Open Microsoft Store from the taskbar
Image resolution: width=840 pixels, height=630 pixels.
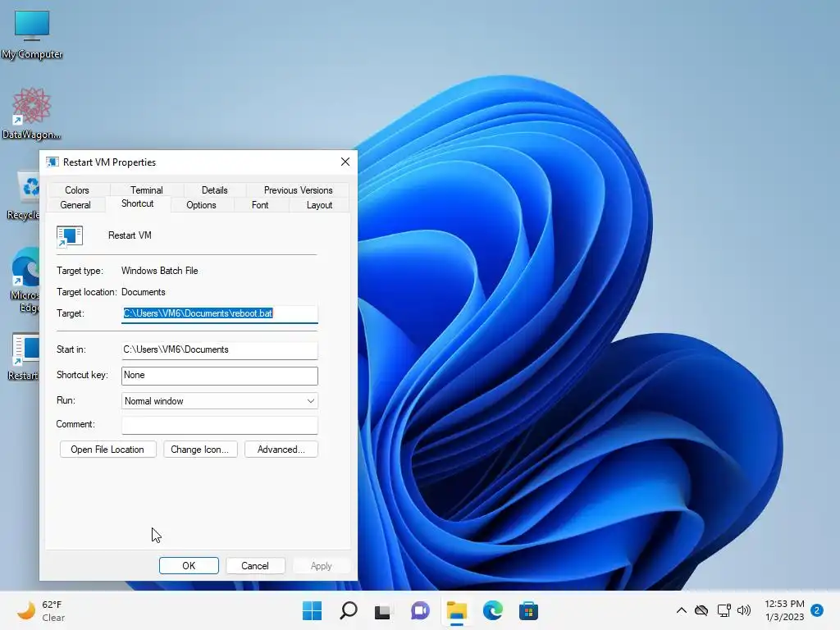(528, 610)
